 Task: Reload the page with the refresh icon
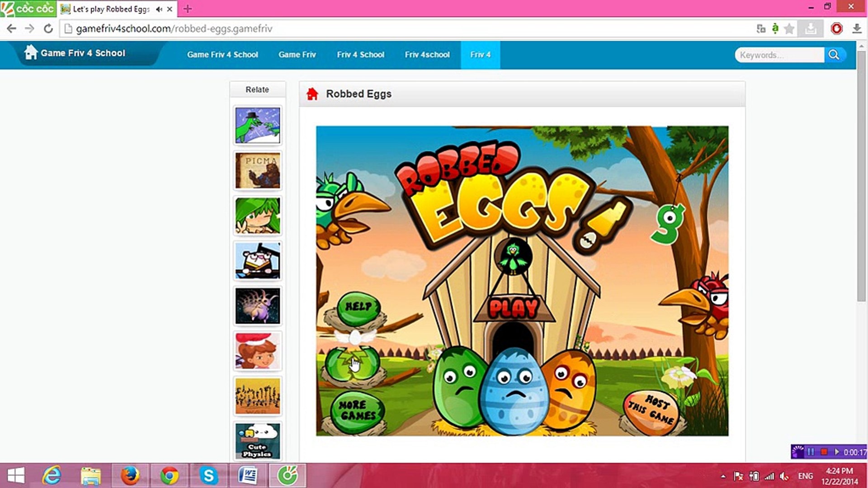tap(48, 29)
